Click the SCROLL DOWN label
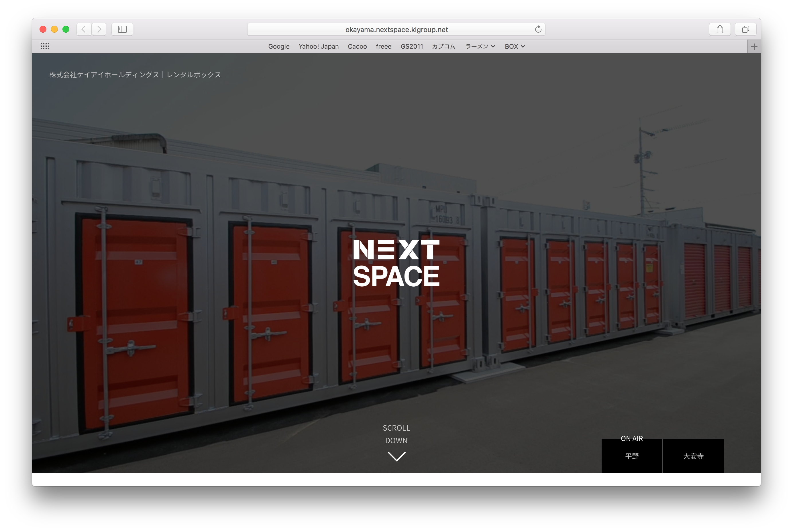 point(396,434)
